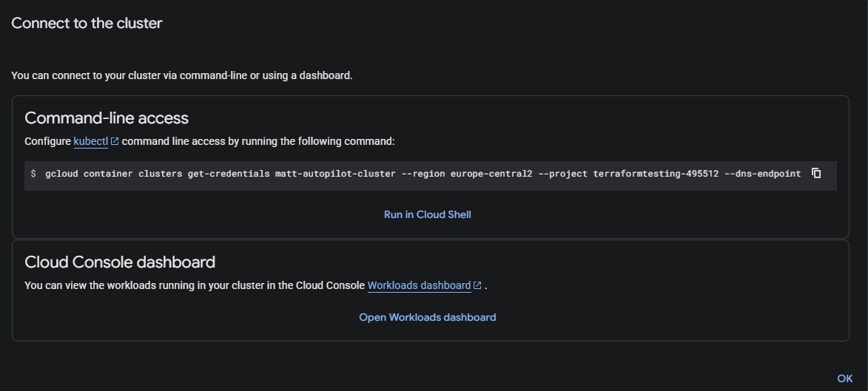
Task: Click the gcloud get-credentials command text
Action: pyautogui.click(x=423, y=174)
